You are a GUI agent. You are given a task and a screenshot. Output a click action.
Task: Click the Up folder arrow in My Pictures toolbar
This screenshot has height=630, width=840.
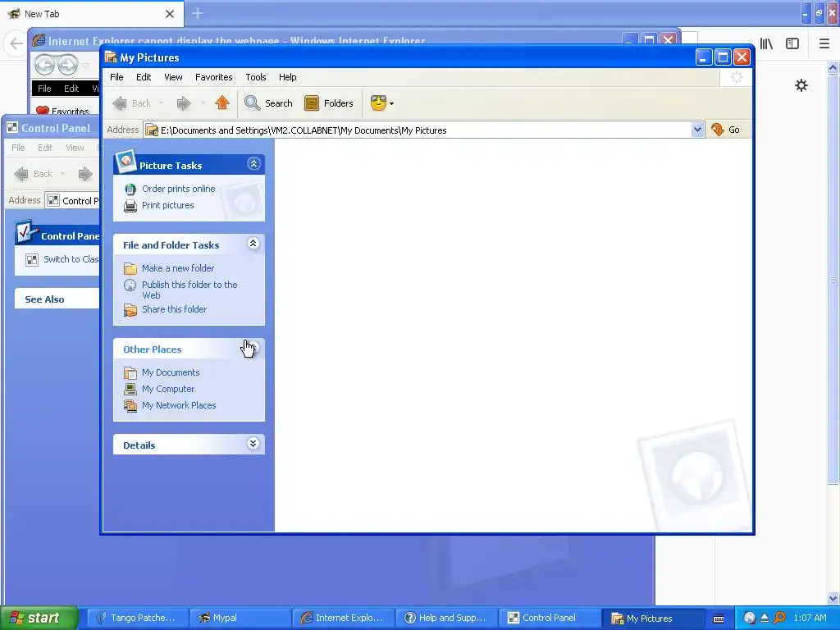point(222,103)
